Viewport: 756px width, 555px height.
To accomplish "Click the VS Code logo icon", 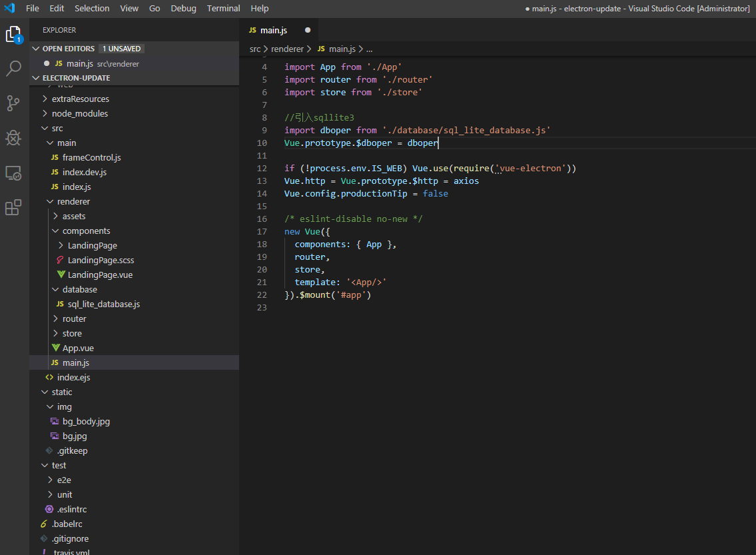I will (x=9, y=8).
